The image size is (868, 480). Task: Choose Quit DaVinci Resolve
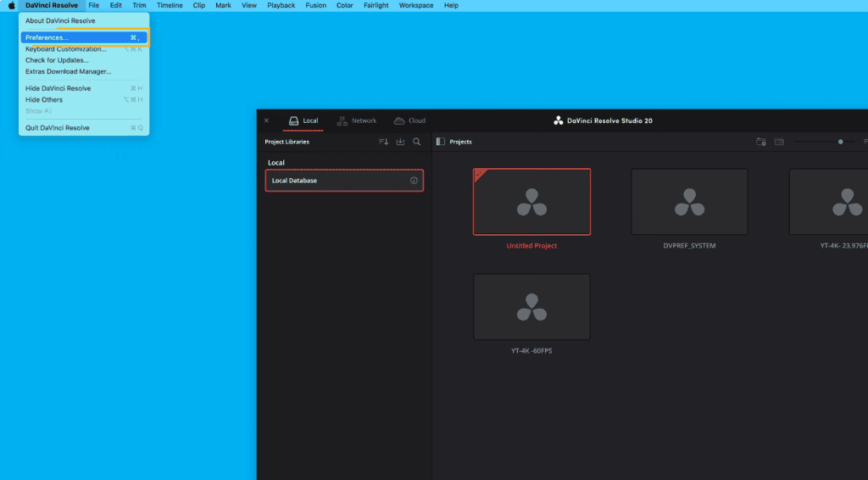[x=58, y=128]
